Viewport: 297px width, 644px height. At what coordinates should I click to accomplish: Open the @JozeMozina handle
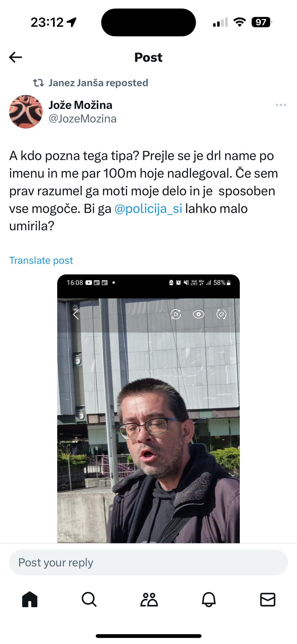click(x=83, y=119)
